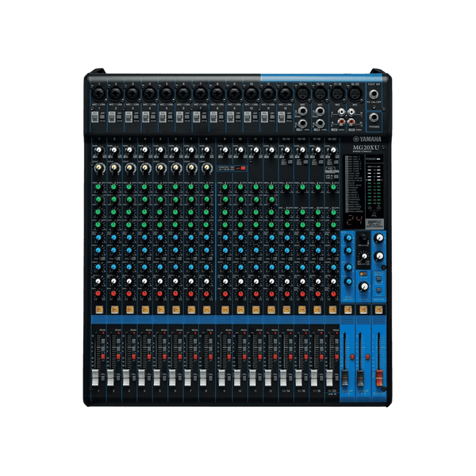Click the channel 9 red PFL button by fader
Viewport: 476px width, 476px height.
[x=229, y=356]
